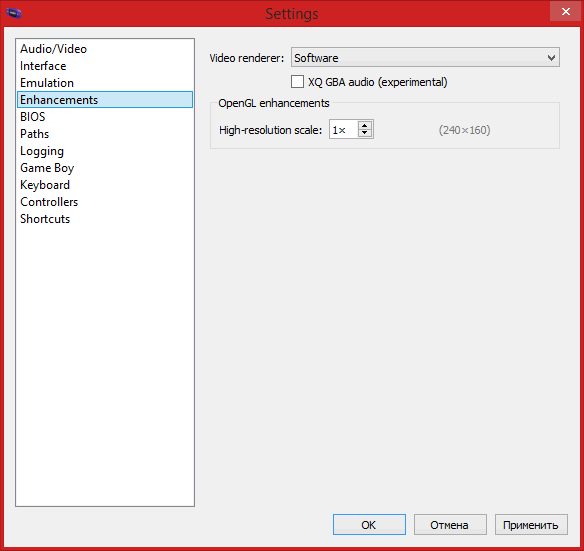The image size is (584, 551).
Task: Increase high-resolution scale with up arrow
Action: (x=365, y=126)
